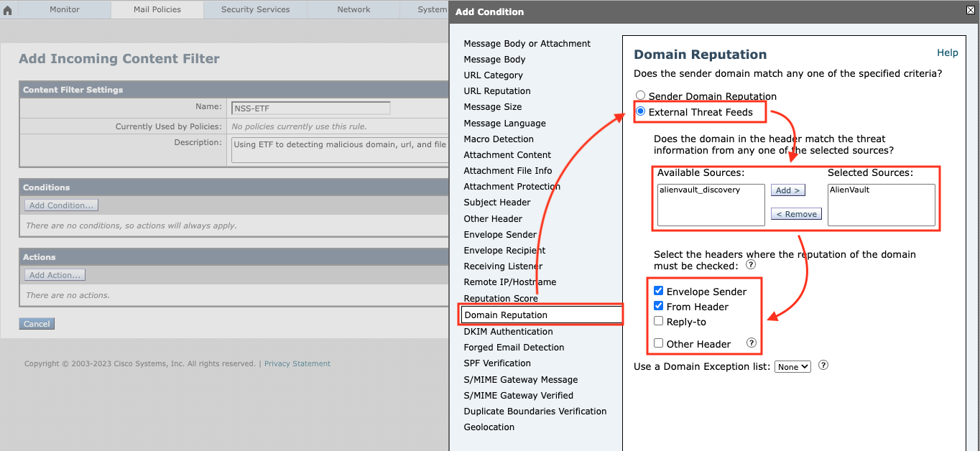980x451 pixels.
Task: Switch to the Network tab
Action: [353, 9]
